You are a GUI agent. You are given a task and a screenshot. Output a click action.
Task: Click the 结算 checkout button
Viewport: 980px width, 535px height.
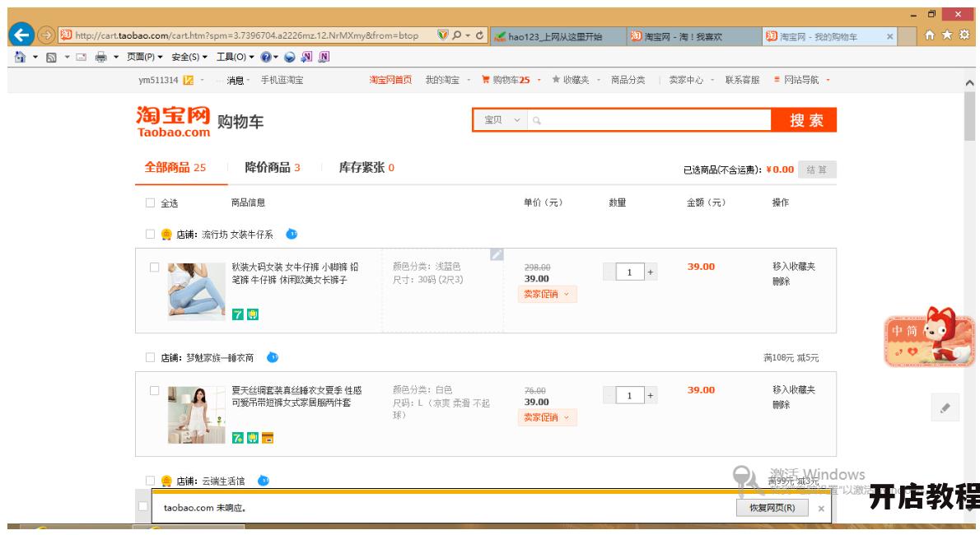click(817, 170)
